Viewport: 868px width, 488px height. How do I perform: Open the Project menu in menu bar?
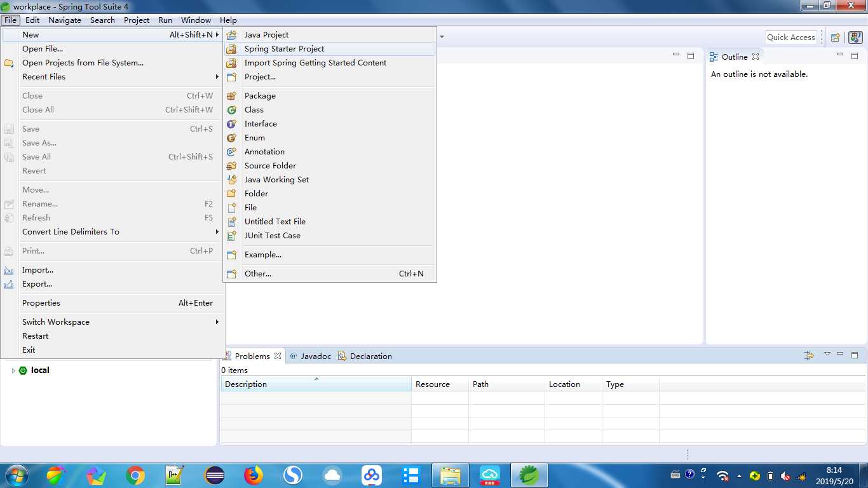137,20
